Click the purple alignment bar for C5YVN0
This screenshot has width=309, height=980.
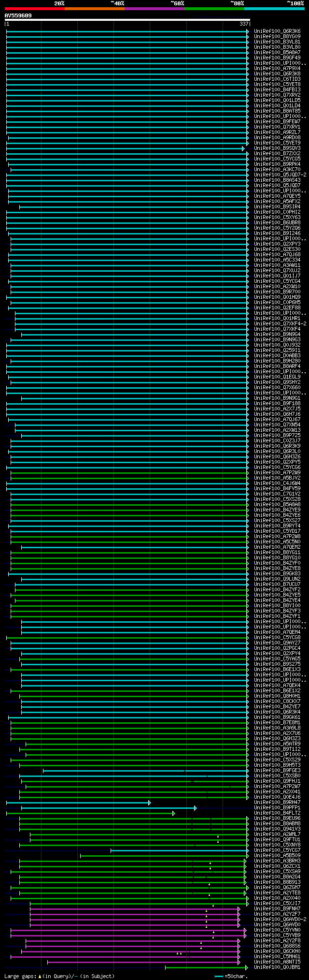pyautogui.click(x=128, y=930)
